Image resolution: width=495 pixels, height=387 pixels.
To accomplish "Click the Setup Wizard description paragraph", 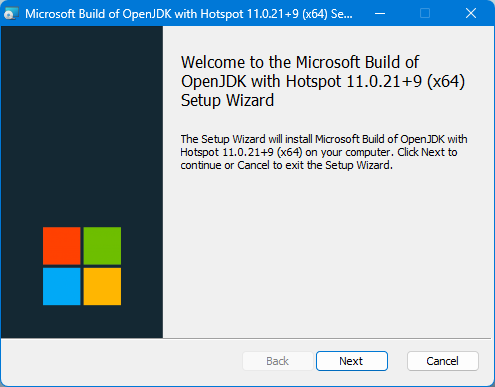I will [x=323, y=152].
